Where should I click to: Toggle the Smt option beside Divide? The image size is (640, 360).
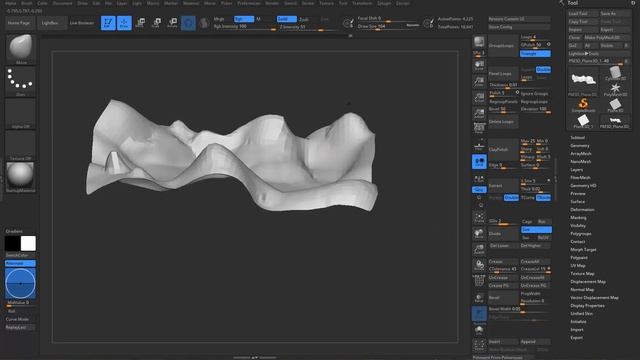point(536,230)
